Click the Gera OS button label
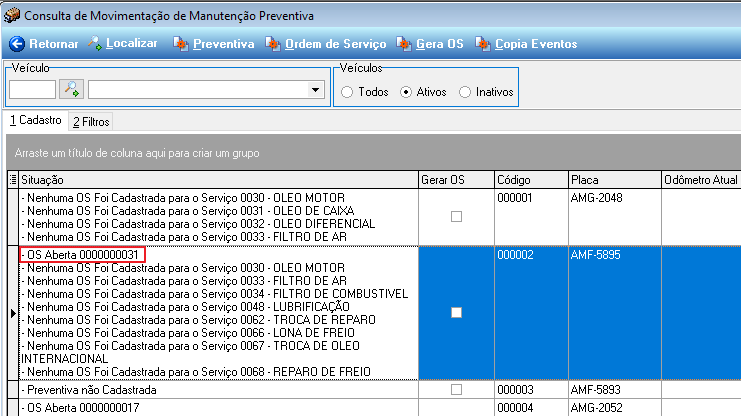The width and height of the screenshot is (741, 416). pyautogui.click(x=439, y=44)
